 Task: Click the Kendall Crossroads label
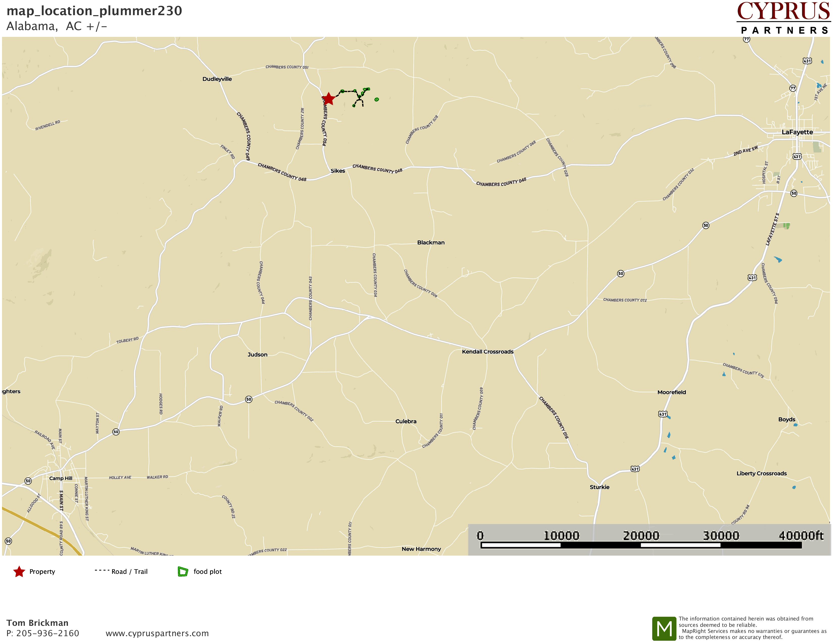[487, 351]
